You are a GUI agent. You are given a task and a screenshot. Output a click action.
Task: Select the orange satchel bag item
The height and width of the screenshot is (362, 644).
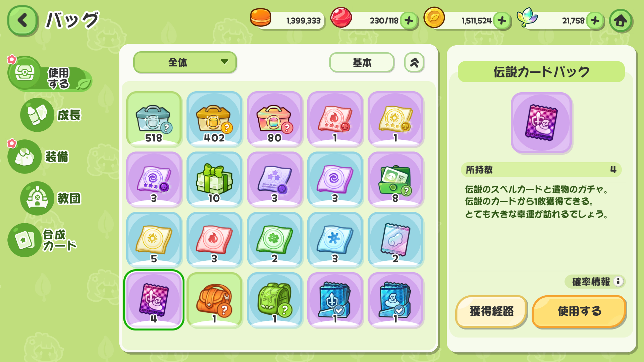pos(214,300)
